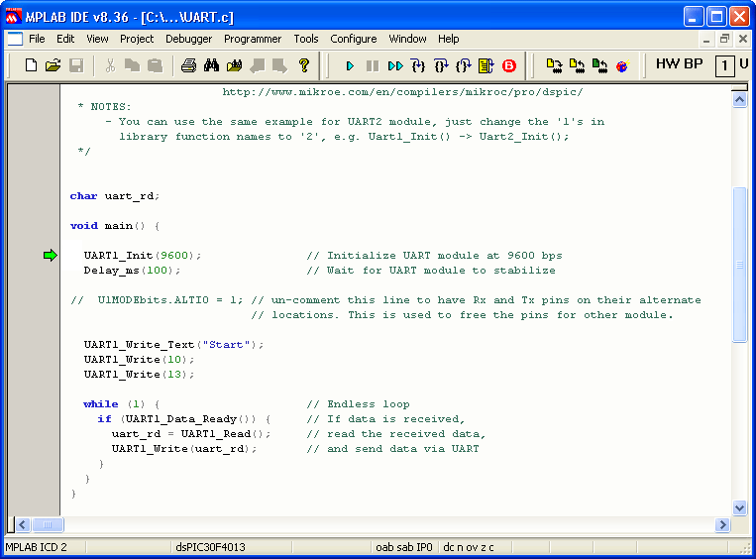The height and width of the screenshot is (559, 756).
Task: Open Breakpoints with the red B icon
Action: [x=509, y=65]
